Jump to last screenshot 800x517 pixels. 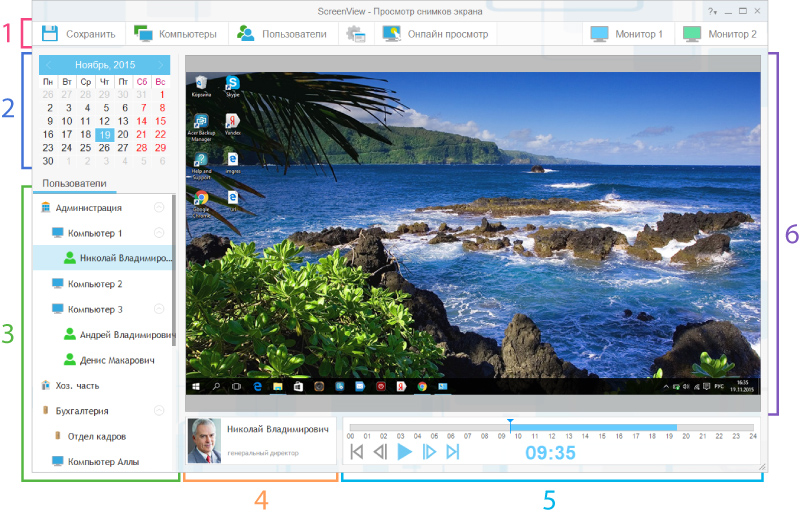453,452
